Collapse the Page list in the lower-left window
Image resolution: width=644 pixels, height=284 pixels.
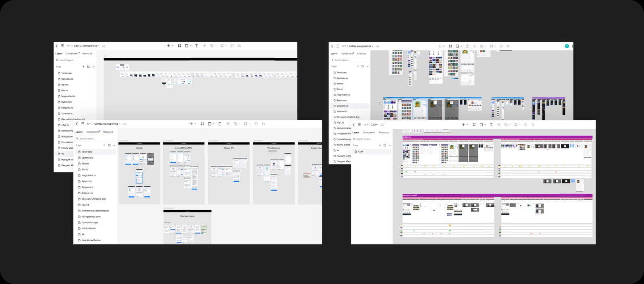point(114,145)
